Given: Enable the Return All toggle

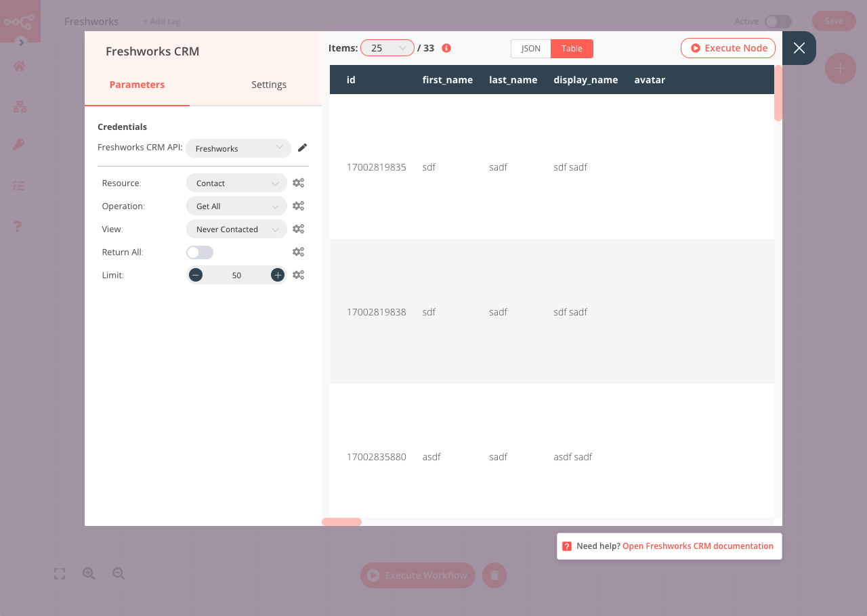Looking at the screenshot, I should (x=199, y=252).
